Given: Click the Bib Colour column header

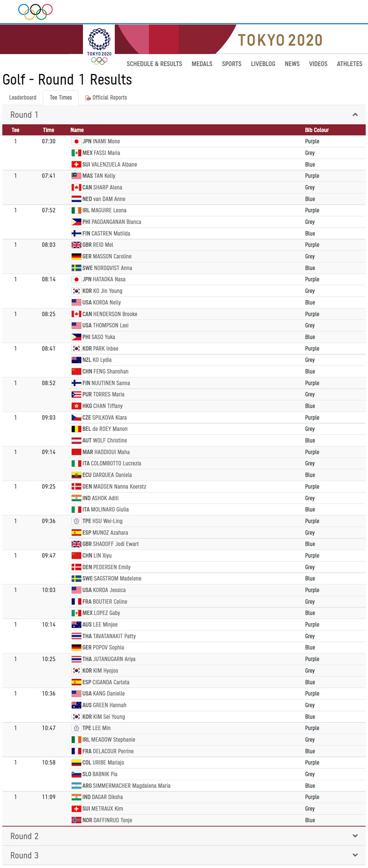Looking at the screenshot, I should pos(317,130).
